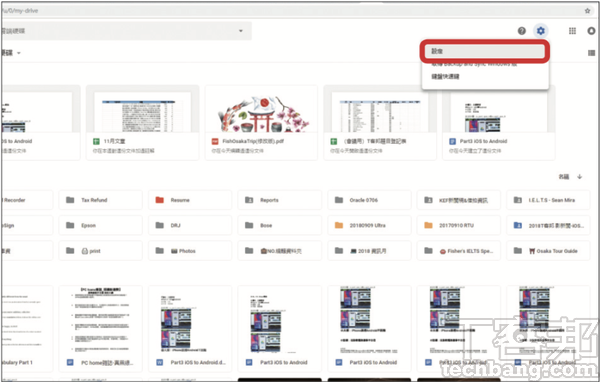Switch to list view layout icon
This screenshot has height=382, width=600.
[592, 53]
